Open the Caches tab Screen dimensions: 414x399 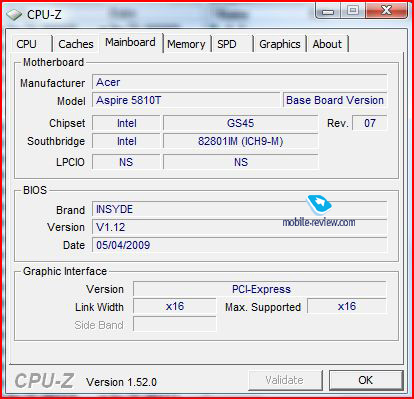pos(76,44)
